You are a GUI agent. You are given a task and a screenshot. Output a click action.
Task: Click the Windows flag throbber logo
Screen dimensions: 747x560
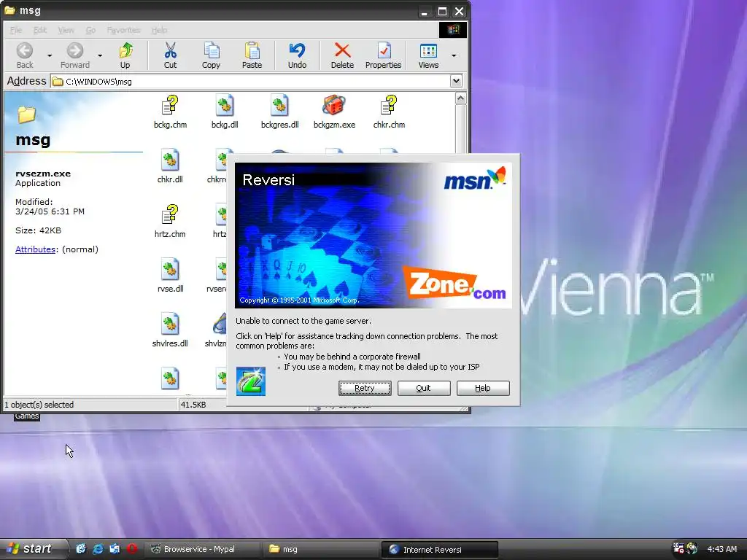coord(453,30)
